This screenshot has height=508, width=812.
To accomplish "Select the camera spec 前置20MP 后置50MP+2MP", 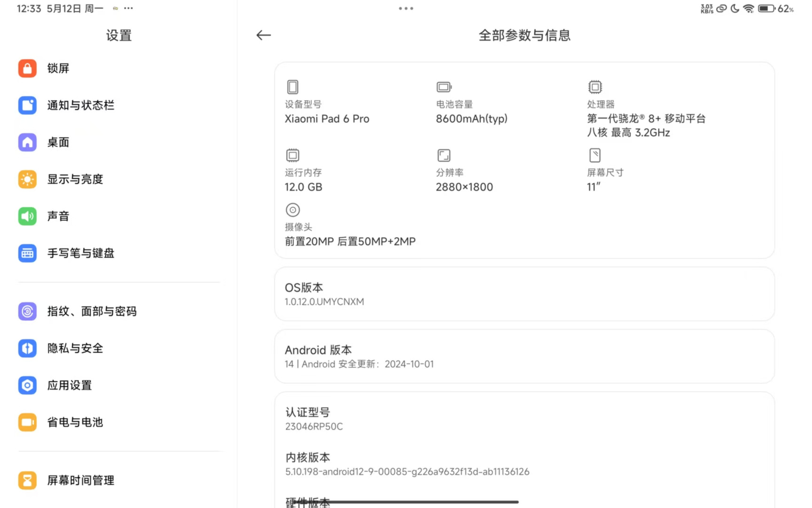I will pos(351,242).
